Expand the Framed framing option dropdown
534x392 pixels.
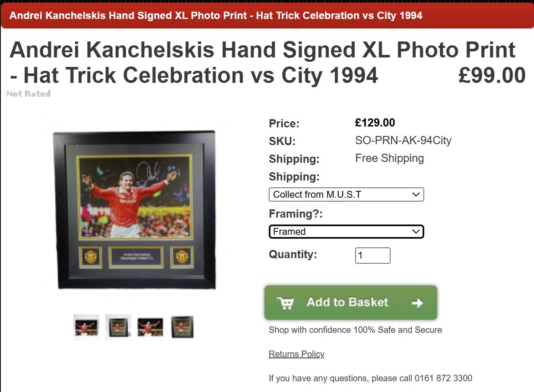pyautogui.click(x=346, y=232)
